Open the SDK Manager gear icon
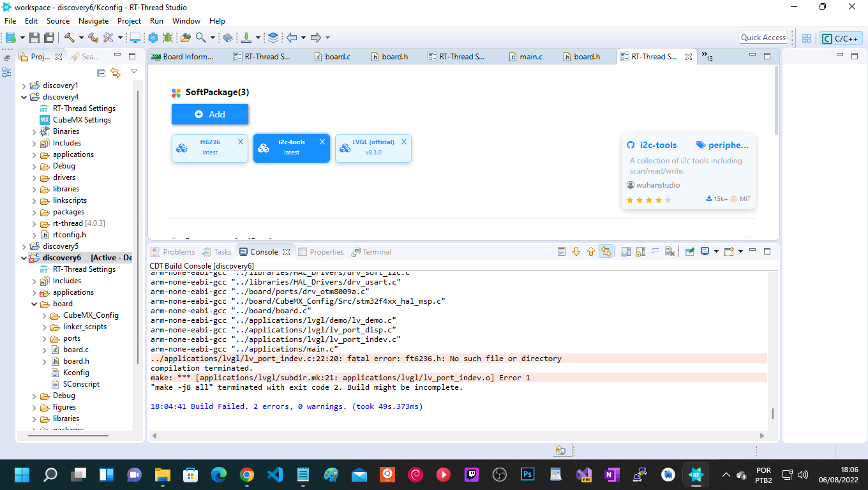This screenshot has width=868, height=490. coord(153,38)
